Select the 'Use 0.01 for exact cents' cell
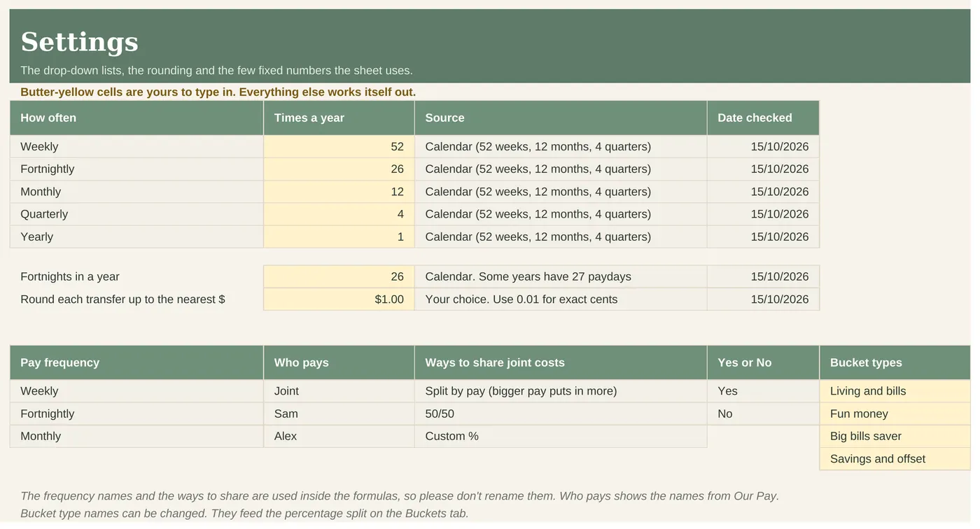 pyautogui.click(x=561, y=299)
